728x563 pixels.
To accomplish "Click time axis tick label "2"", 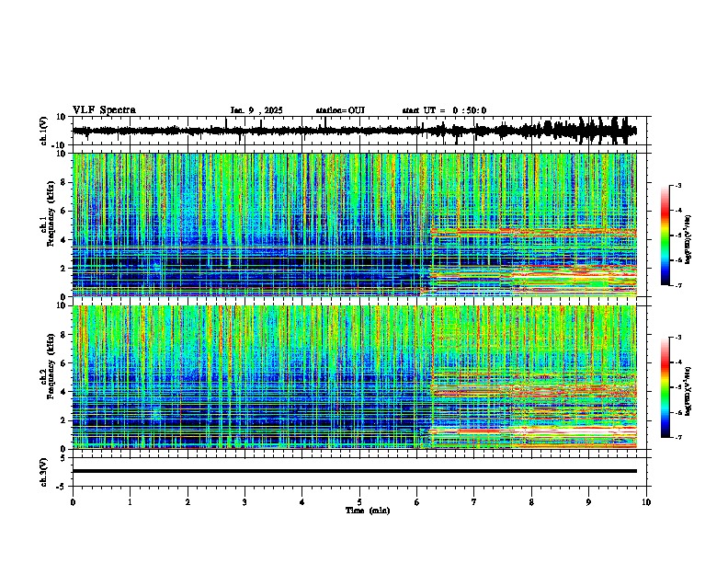I will coord(188,502).
